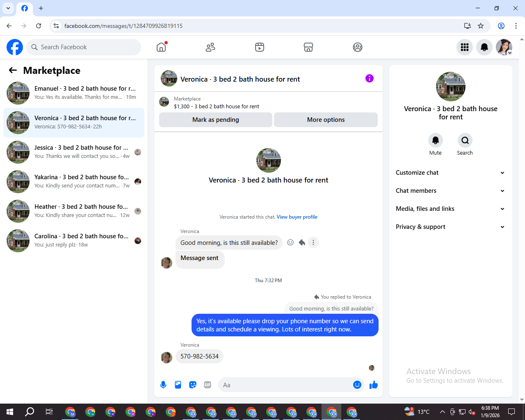This screenshot has width=525, height=420.
Task: Click the browser address bar URL
Action: tap(123, 26)
